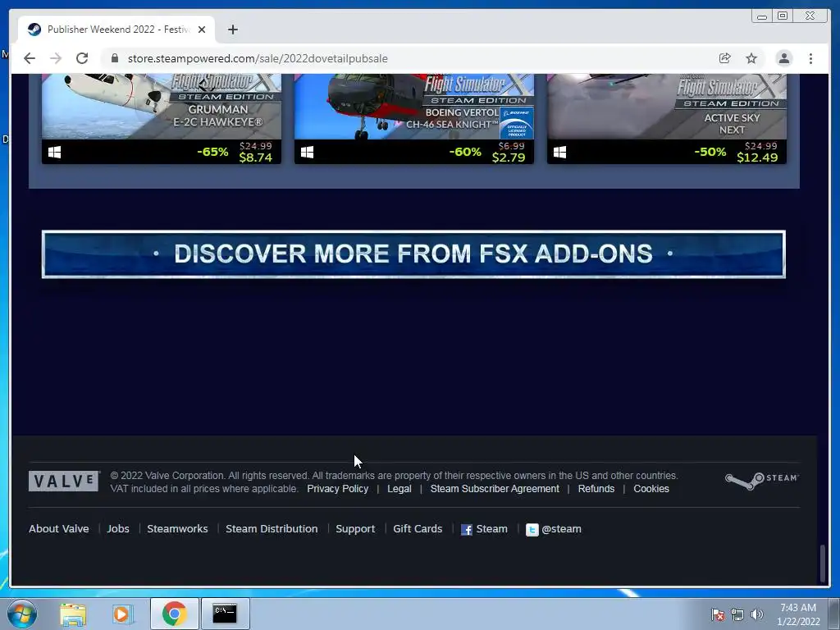The image size is (840, 630).
Task: Select the Publisher Weekend 2022 tab
Action: pyautogui.click(x=116, y=30)
